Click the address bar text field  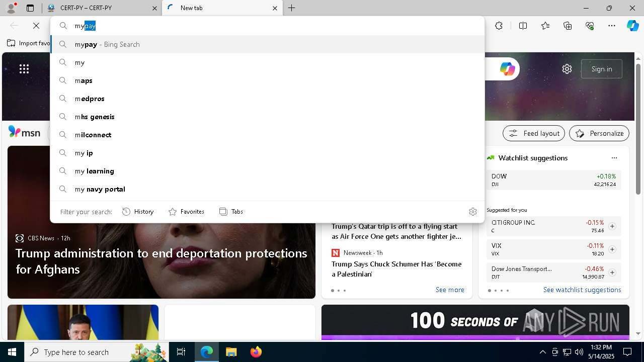click(x=267, y=26)
